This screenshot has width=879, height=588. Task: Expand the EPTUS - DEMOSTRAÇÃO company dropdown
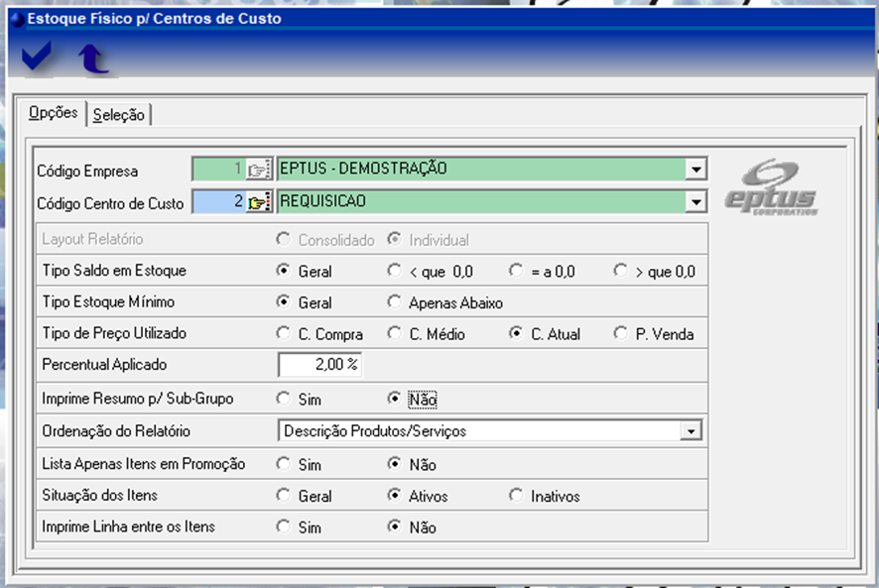(x=696, y=170)
